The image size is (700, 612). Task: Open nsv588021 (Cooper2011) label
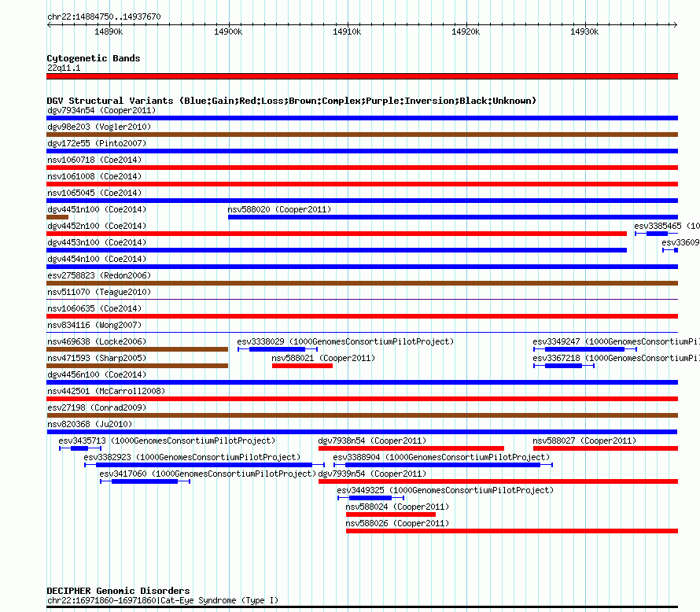coord(323,358)
